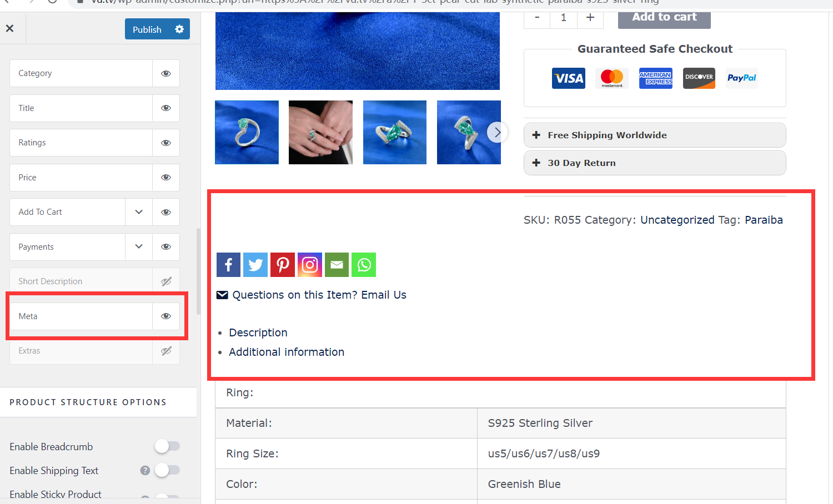Click the Discover payment logo
Image resolution: width=833 pixels, height=504 pixels.
coord(699,78)
